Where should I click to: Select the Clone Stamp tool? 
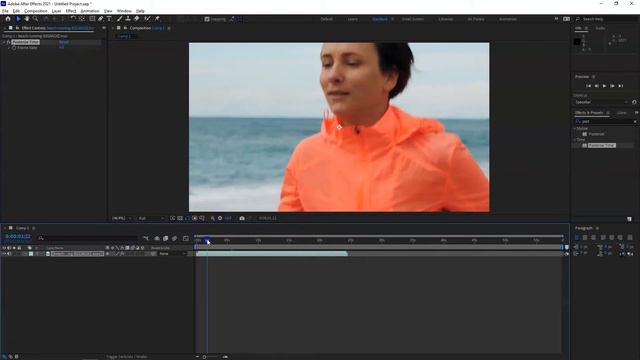pos(128,19)
